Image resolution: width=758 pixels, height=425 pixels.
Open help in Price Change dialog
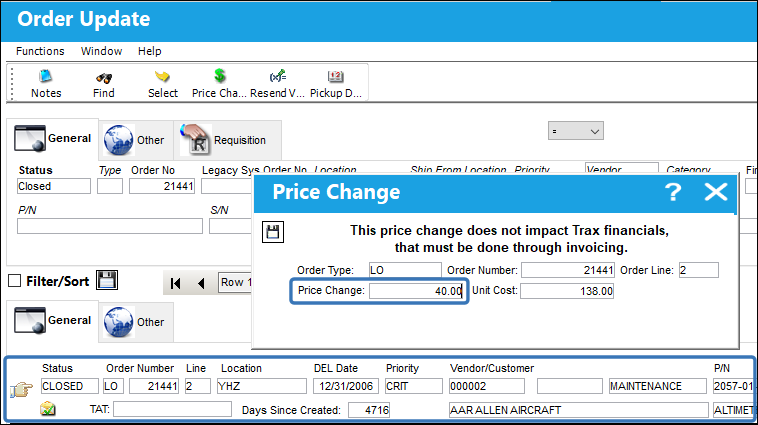pyautogui.click(x=672, y=192)
